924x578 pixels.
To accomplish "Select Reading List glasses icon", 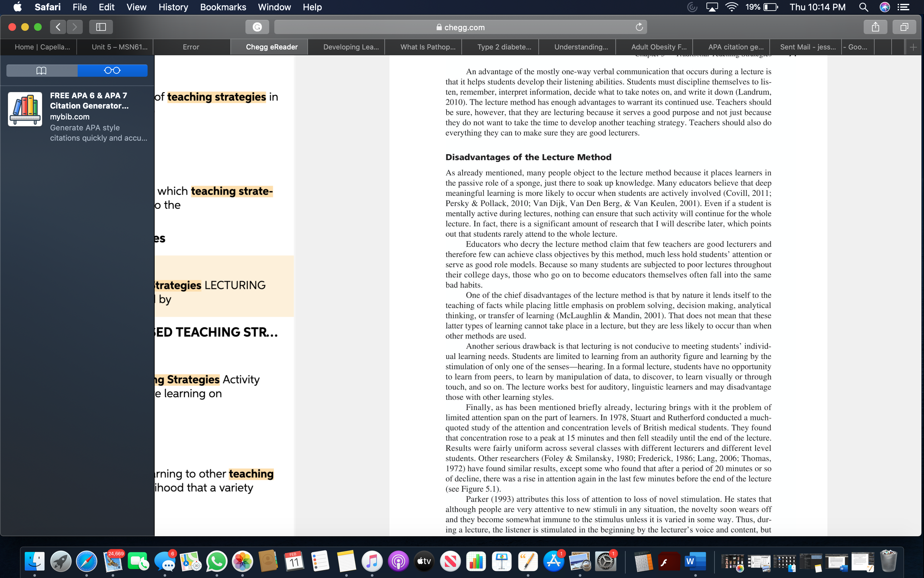I will point(112,70).
